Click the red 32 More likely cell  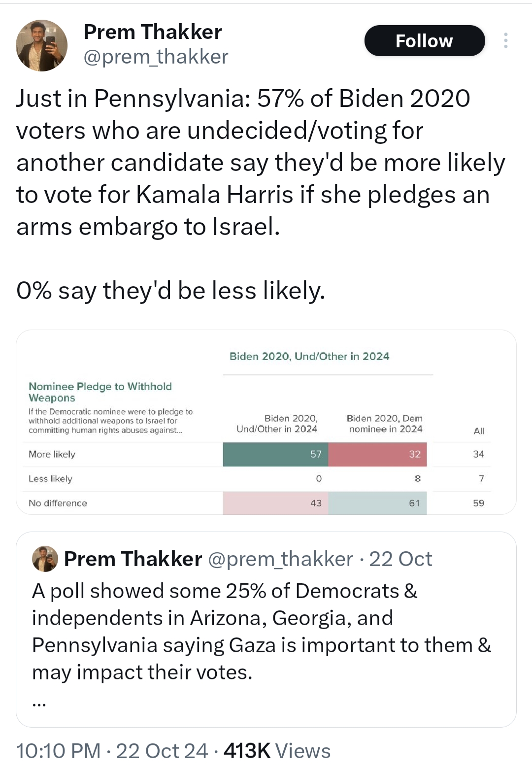[x=377, y=454]
